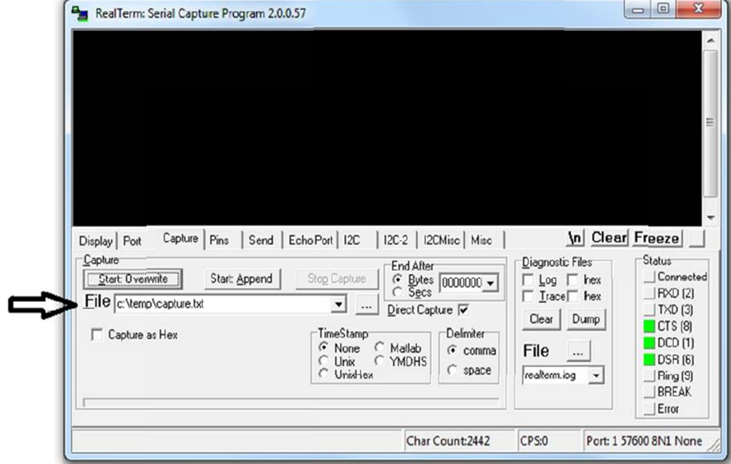This screenshot has width=731, height=464.
Task: Click the \n newline button
Action: [575, 238]
